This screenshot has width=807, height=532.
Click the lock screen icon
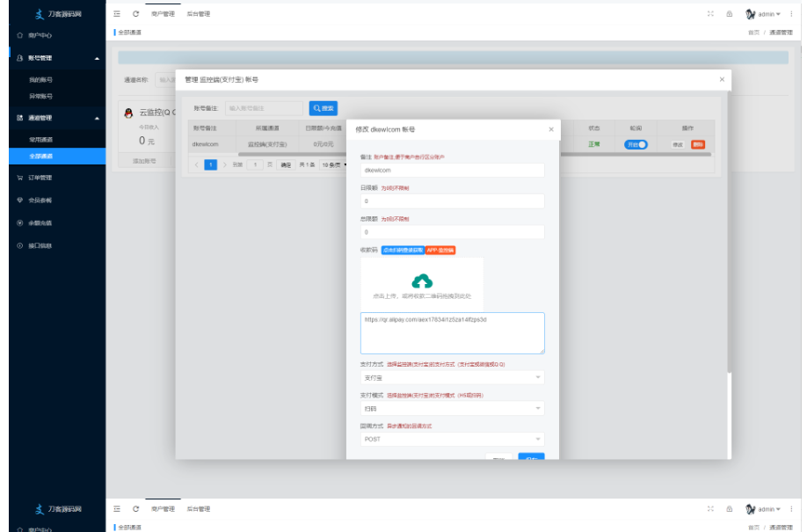(729, 14)
